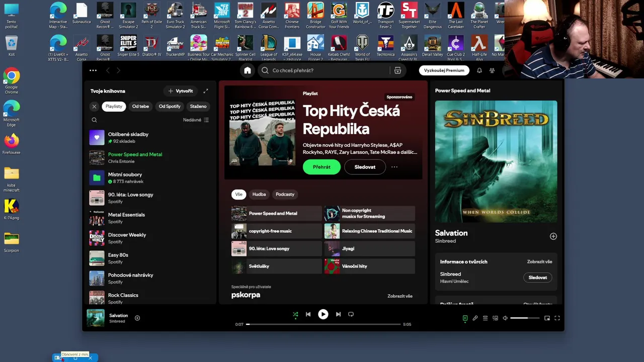Viewport: 644px width, 362px height.
Task: Navigate back with left arrow
Action: pos(108,70)
